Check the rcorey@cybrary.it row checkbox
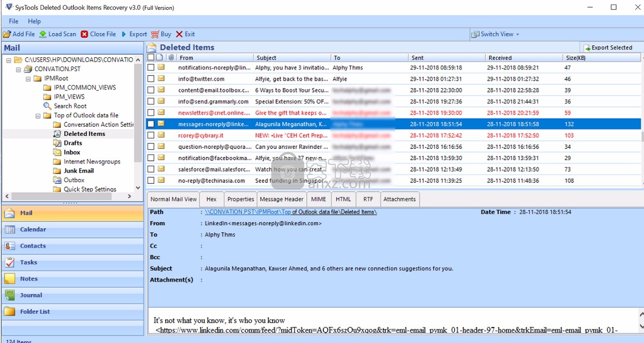The image size is (644, 343). (x=151, y=135)
